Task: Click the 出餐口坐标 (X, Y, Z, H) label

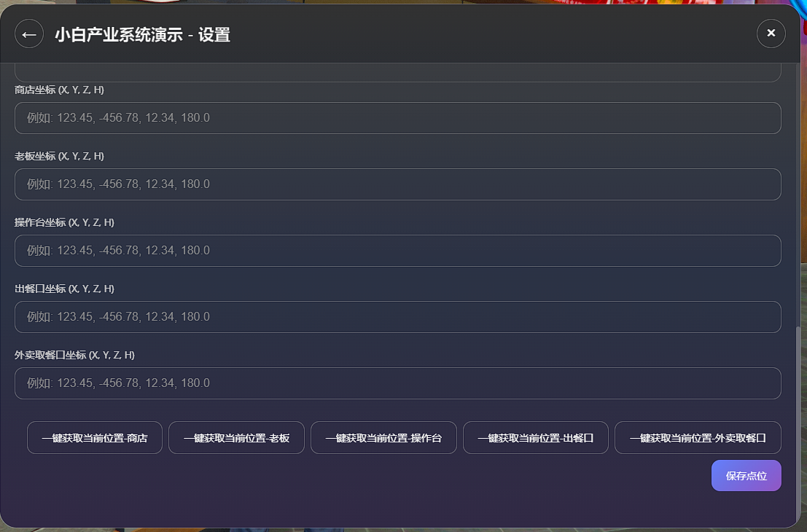Action: [x=64, y=289]
